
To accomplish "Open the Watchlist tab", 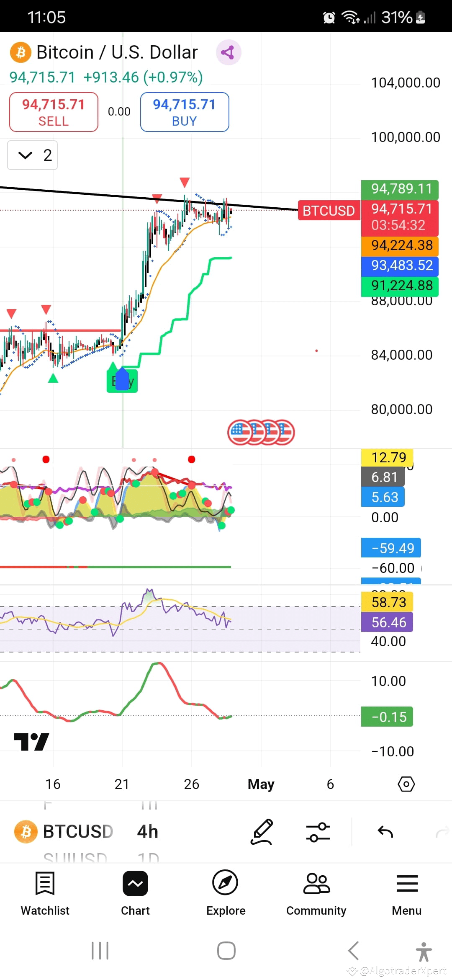I will pyautogui.click(x=45, y=894).
